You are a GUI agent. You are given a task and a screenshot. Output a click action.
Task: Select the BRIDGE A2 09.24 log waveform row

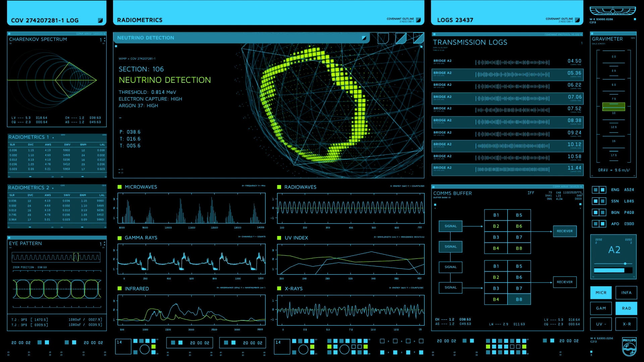point(507,134)
